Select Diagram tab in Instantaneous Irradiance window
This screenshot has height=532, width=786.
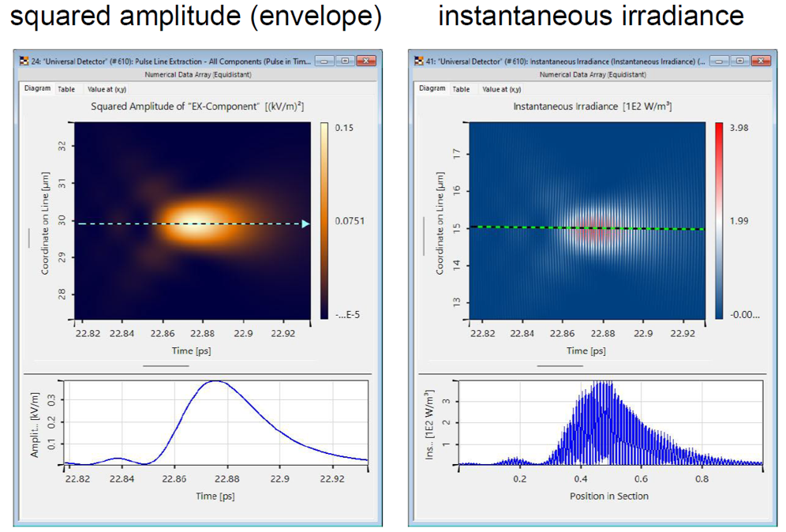click(432, 89)
